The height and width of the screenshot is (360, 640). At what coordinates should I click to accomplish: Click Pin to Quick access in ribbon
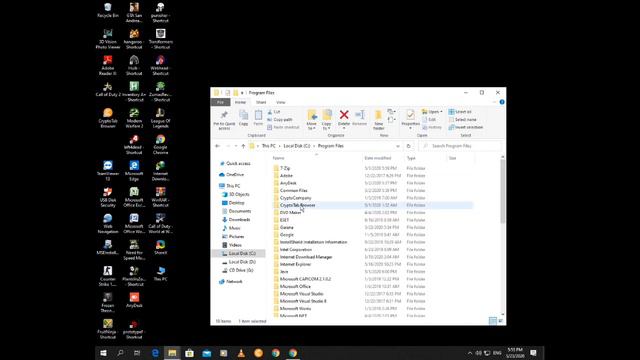[224, 120]
